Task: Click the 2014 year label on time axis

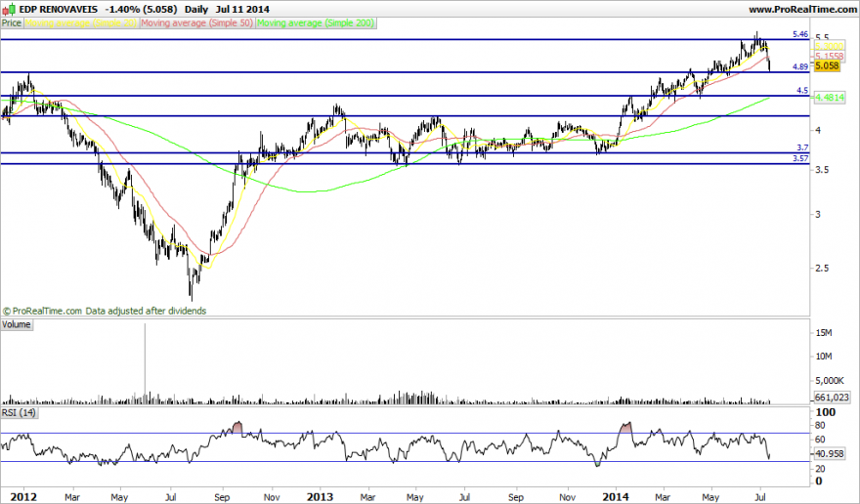Action: [616, 497]
